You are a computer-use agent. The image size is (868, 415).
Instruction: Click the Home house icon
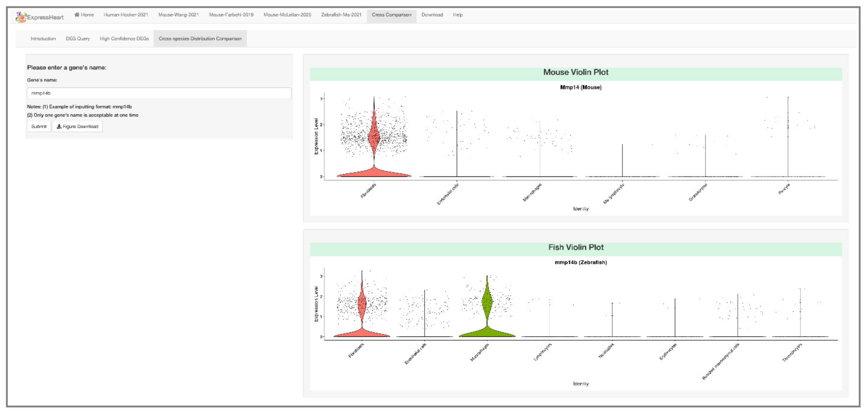click(x=77, y=14)
